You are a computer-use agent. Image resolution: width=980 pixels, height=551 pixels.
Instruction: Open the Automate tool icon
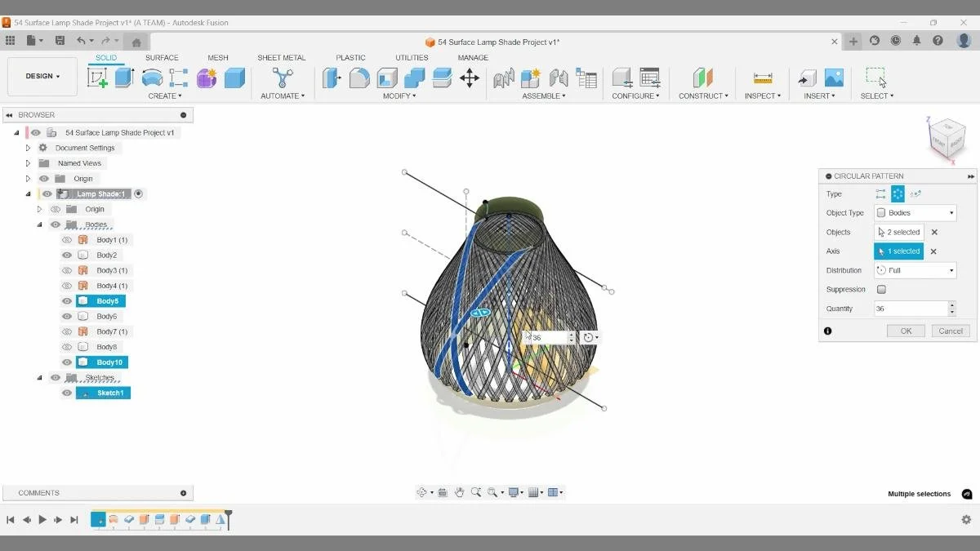point(283,78)
